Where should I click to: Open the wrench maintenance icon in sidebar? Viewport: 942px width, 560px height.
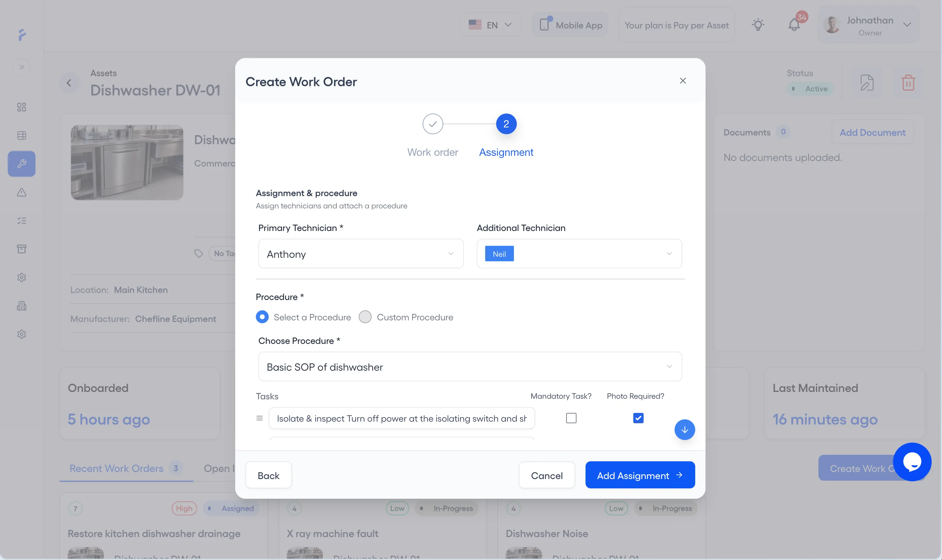[x=22, y=164]
